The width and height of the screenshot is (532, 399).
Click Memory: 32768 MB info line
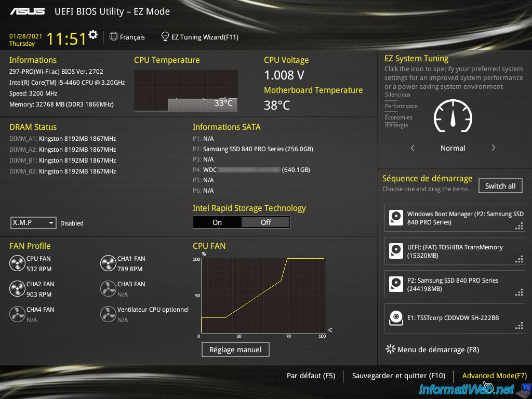61,104
